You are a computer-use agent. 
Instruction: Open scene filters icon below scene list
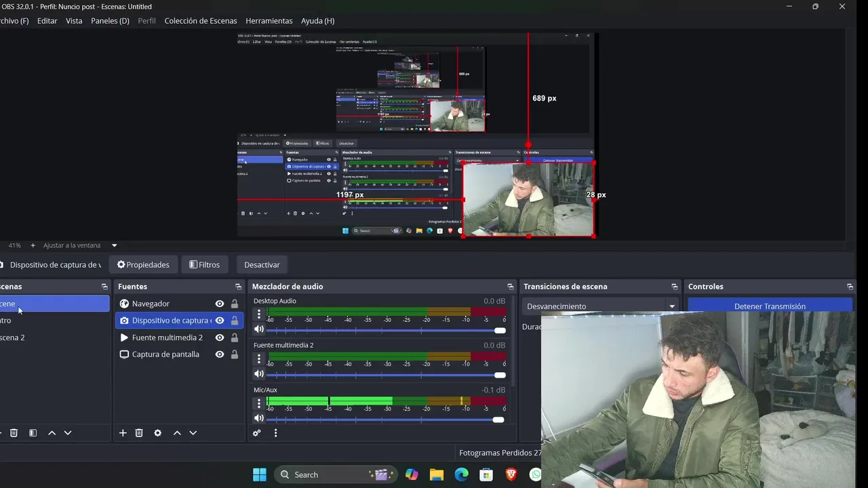[33, 433]
